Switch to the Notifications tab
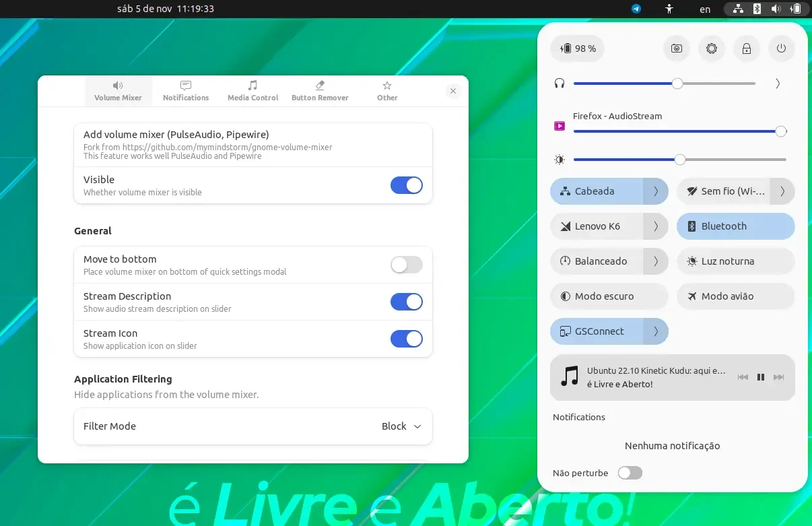812x526 pixels. click(186, 91)
